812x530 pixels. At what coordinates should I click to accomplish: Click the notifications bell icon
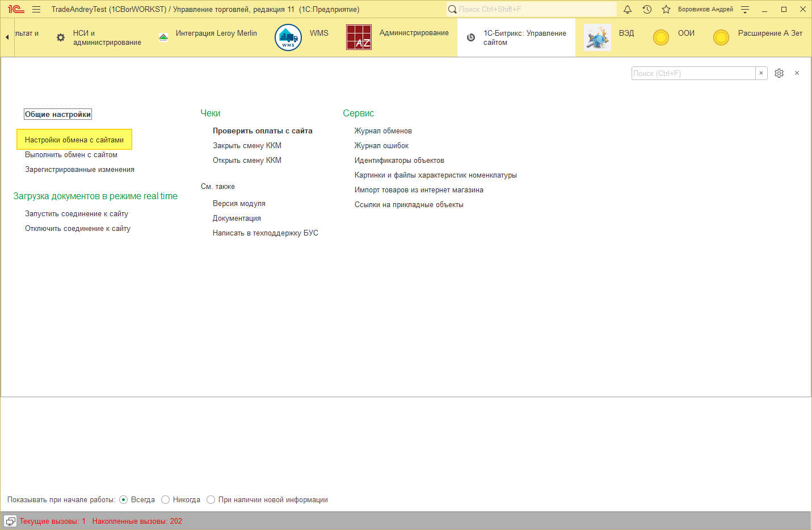click(628, 9)
